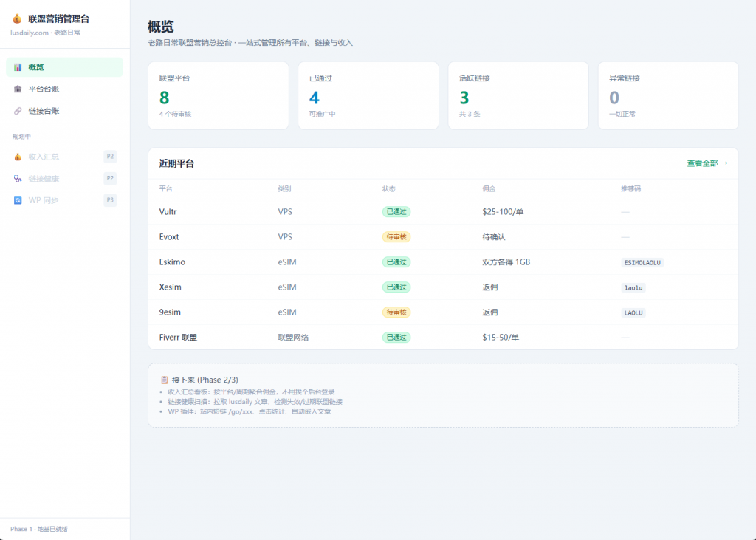The image size is (756, 540).
Task: Click the 已通过 badge in Eskimo row
Action: (396, 262)
